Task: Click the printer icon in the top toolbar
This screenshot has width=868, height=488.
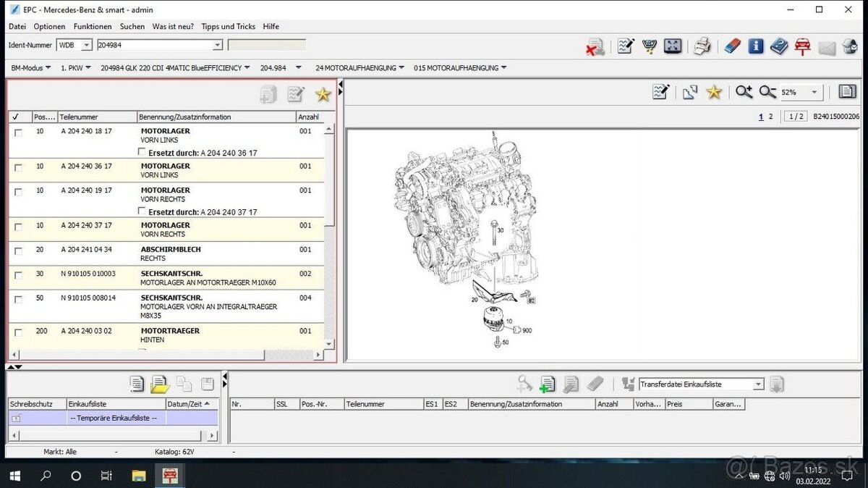Action: pyautogui.click(x=702, y=46)
